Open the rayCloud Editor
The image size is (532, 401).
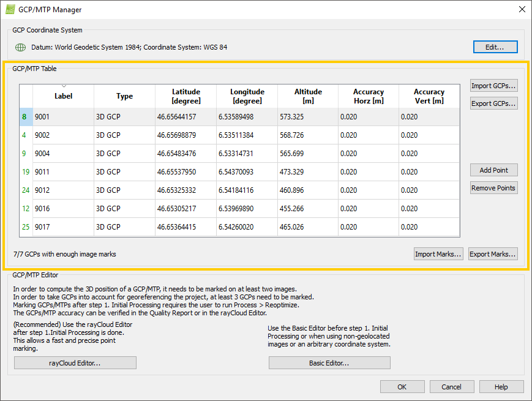click(x=75, y=363)
